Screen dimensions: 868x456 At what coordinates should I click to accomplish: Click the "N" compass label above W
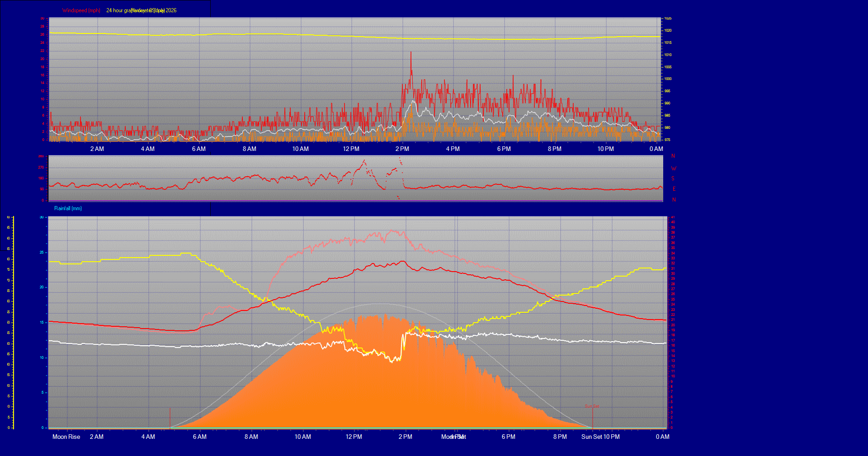673,156
